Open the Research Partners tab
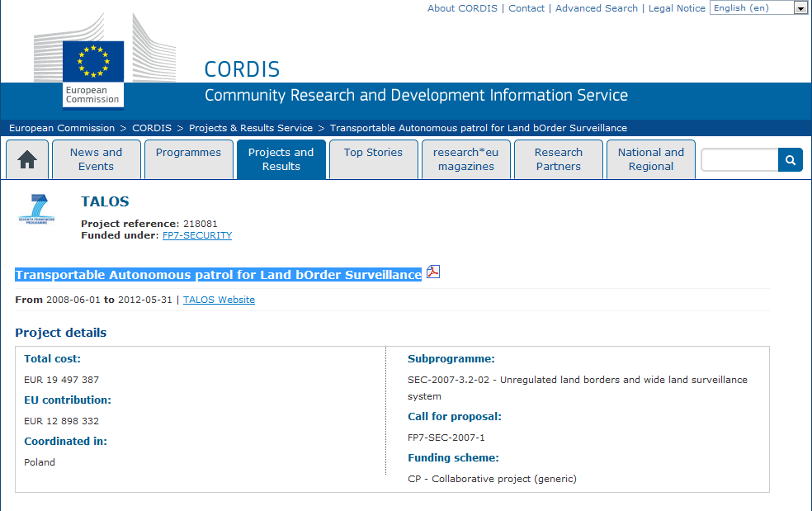 (558, 159)
